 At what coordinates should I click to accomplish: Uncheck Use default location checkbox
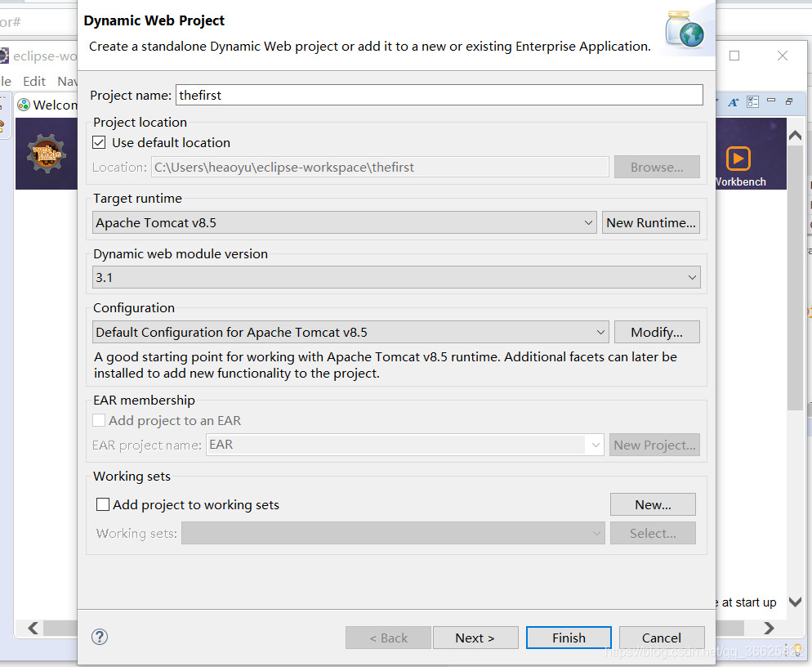point(99,142)
